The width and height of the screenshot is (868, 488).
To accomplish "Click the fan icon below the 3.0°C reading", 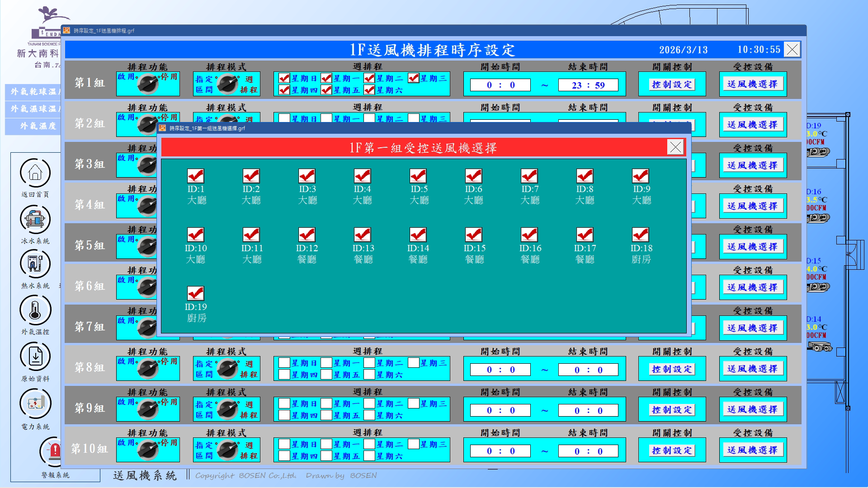I will pyautogui.click(x=818, y=152).
